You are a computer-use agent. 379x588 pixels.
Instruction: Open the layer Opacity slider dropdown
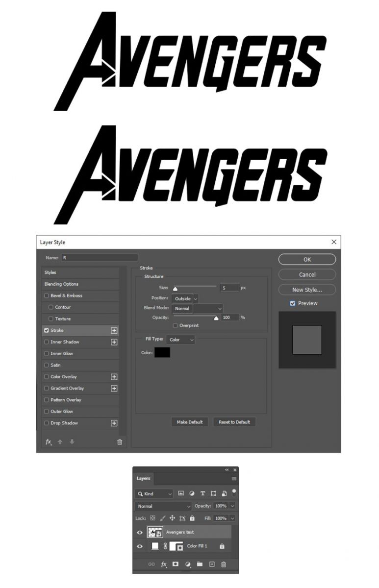tap(232, 506)
